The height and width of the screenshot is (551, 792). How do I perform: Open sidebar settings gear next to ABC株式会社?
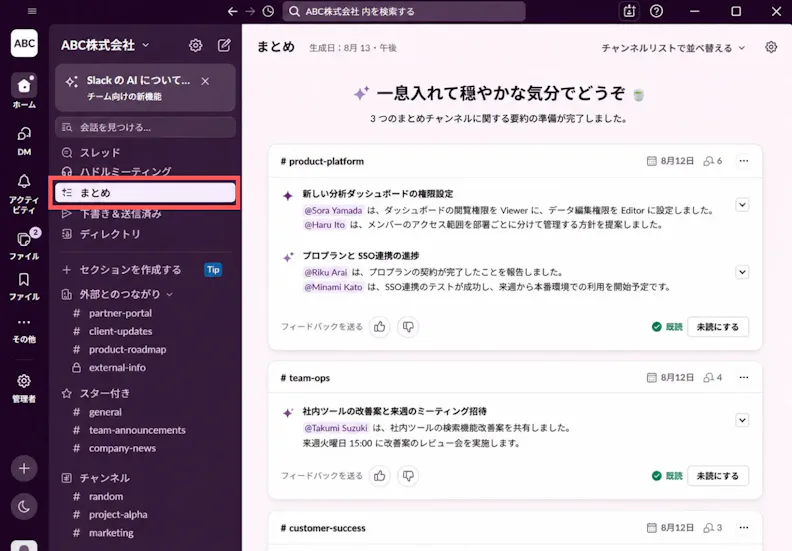tap(195, 45)
